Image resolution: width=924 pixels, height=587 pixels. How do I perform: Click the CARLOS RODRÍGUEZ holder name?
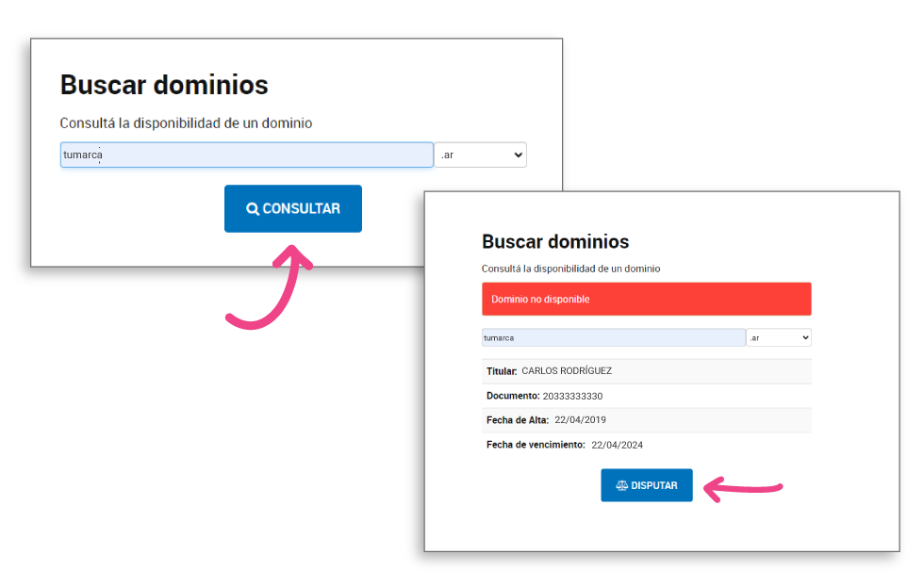click(x=567, y=371)
